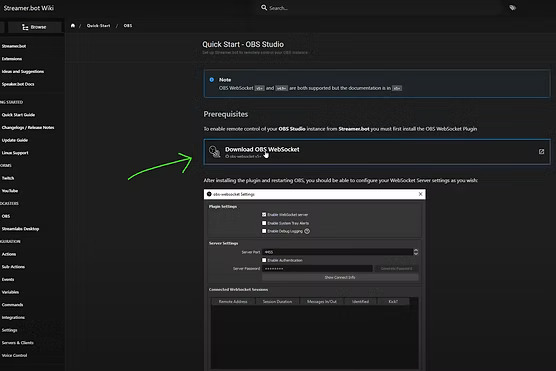Toggle Enable Debug Logging checkbox
556x371 pixels.
click(264, 231)
